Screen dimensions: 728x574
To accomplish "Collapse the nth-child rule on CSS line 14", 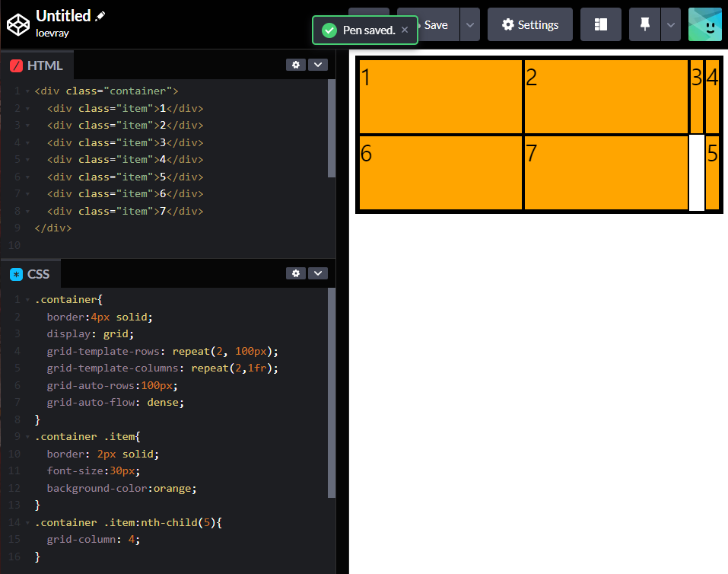I will click(27, 523).
